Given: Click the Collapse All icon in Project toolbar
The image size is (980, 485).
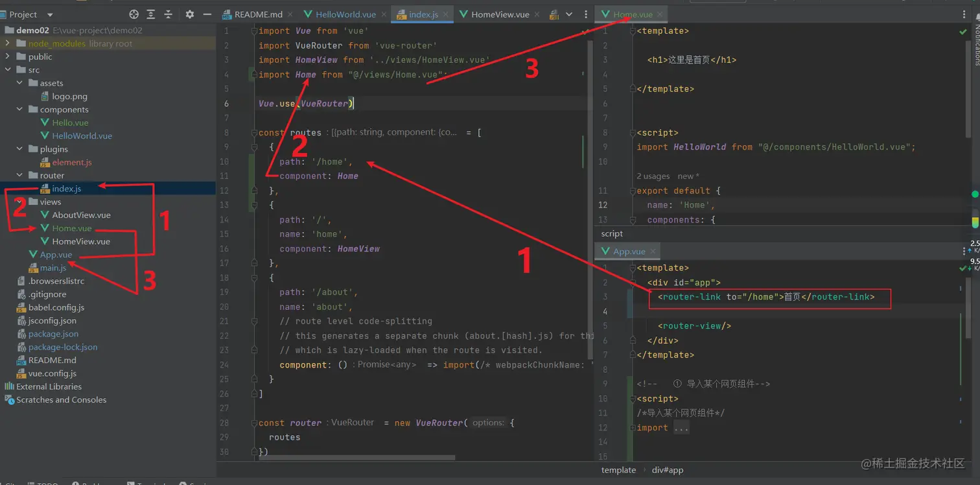Looking at the screenshot, I should pos(169,14).
